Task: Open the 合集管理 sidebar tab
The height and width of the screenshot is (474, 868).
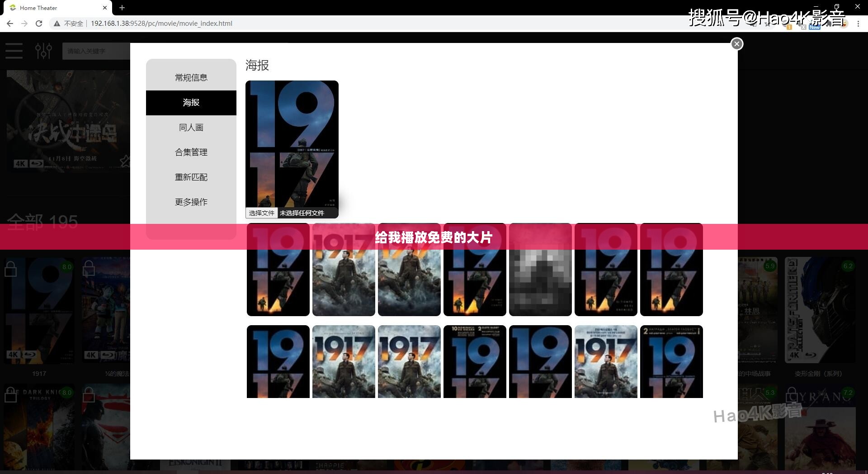Action: click(191, 152)
